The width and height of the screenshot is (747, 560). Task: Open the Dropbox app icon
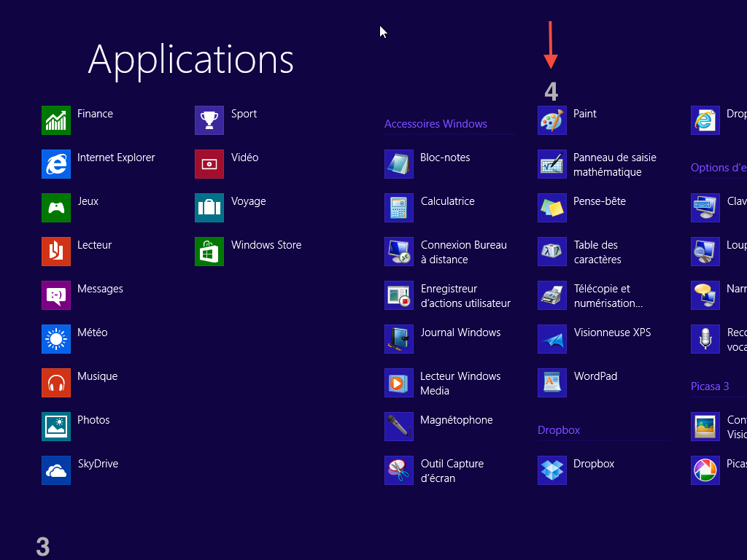pos(552,470)
